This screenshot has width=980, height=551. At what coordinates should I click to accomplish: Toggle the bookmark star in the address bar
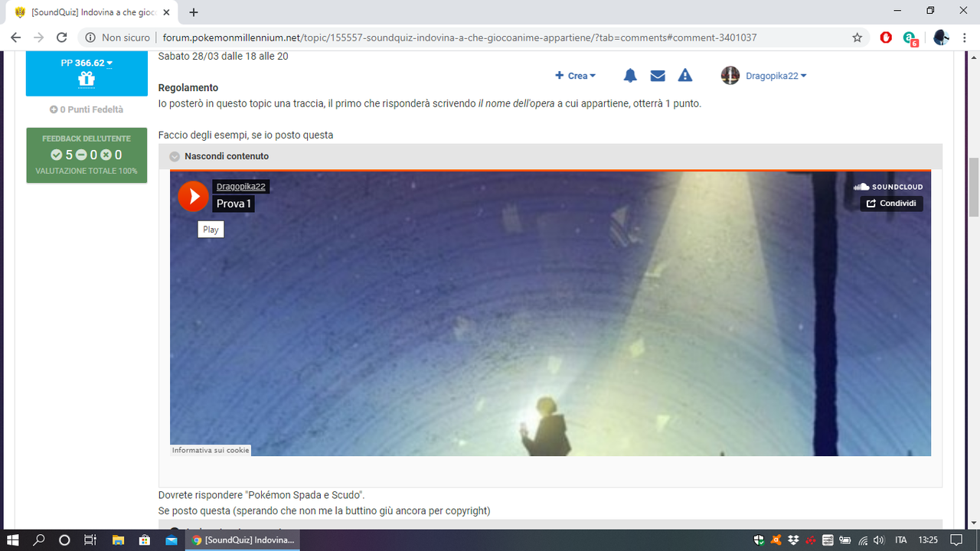[857, 36]
